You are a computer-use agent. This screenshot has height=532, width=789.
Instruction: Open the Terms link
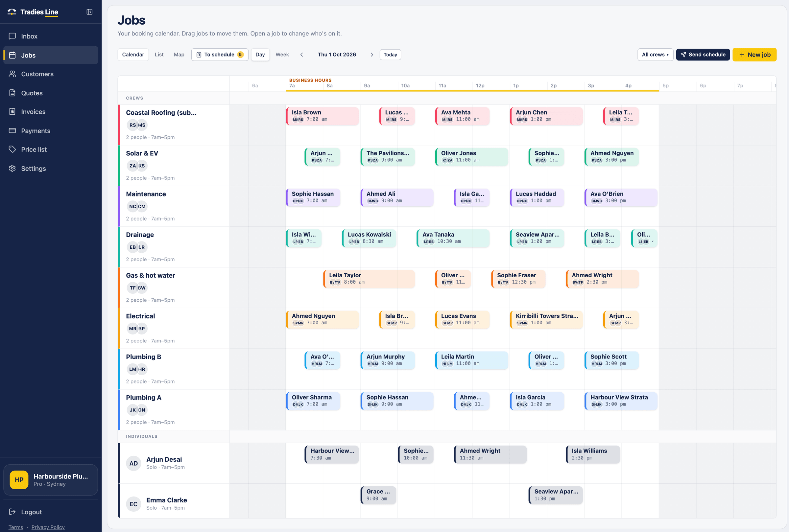(x=16, y=527)
